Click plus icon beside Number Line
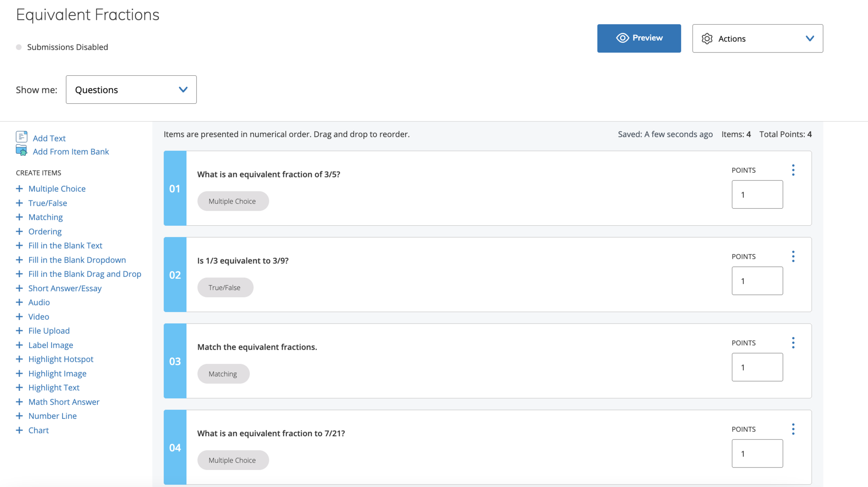Image resolution: width=868 pixels, height=487 pixels. point(19,416)
